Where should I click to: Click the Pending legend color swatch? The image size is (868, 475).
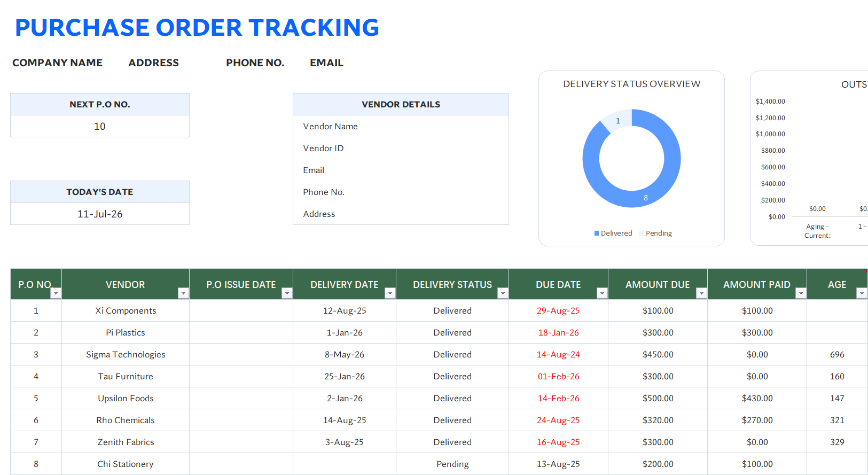pos(642,233)
